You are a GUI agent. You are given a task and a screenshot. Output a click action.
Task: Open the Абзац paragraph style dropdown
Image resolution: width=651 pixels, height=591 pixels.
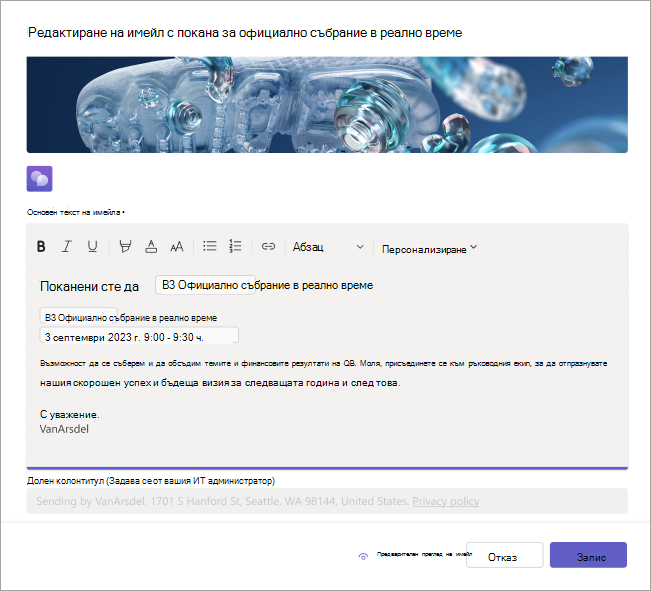click(x=328, y=247)
